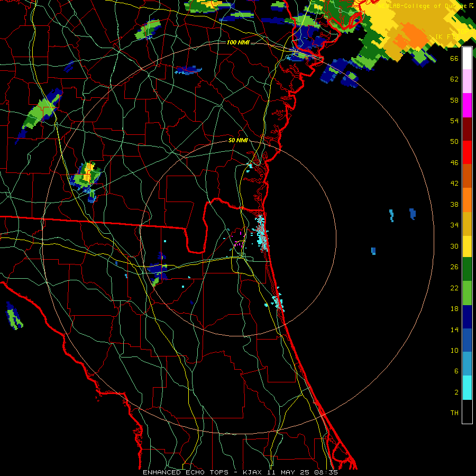
Task: Select the yellow legend swatch
Action: pyautogui.click(x=467, y=246)
